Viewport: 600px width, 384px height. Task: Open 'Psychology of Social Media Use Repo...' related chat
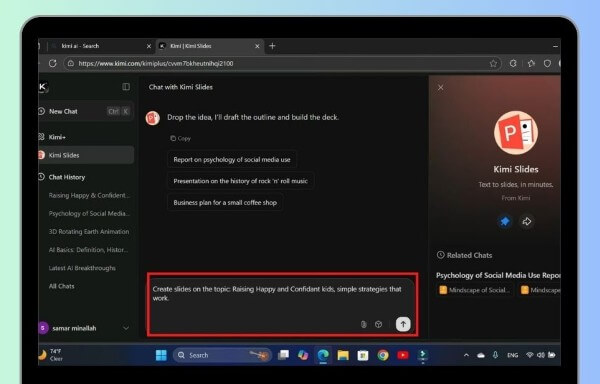[x=498, y=275]
